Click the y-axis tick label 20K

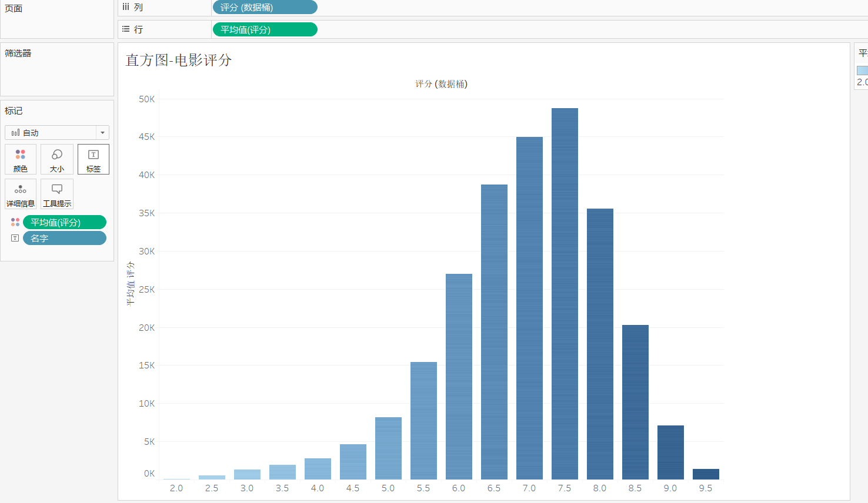coord(147,328)
